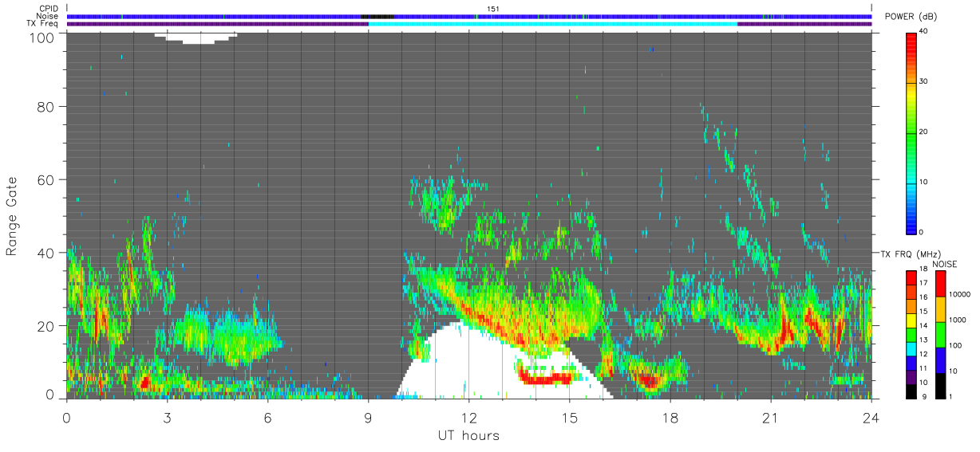Select the 3 tick on UT hours axis
Image resolution: width=980 pixels, height=452 pixels.
[168, 418]
